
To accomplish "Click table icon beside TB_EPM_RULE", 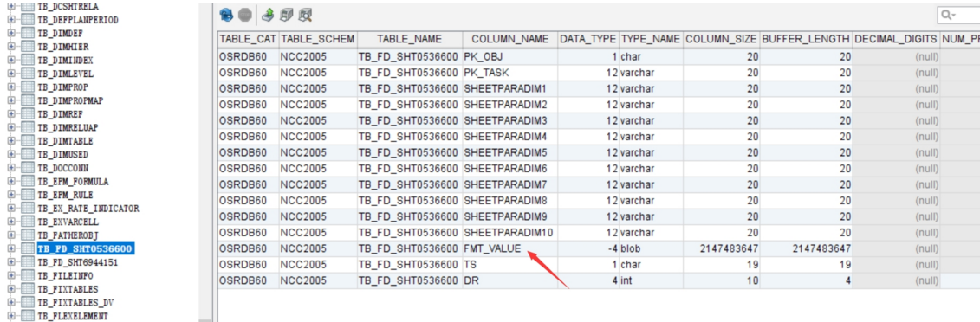I will [x=27, y=195].
